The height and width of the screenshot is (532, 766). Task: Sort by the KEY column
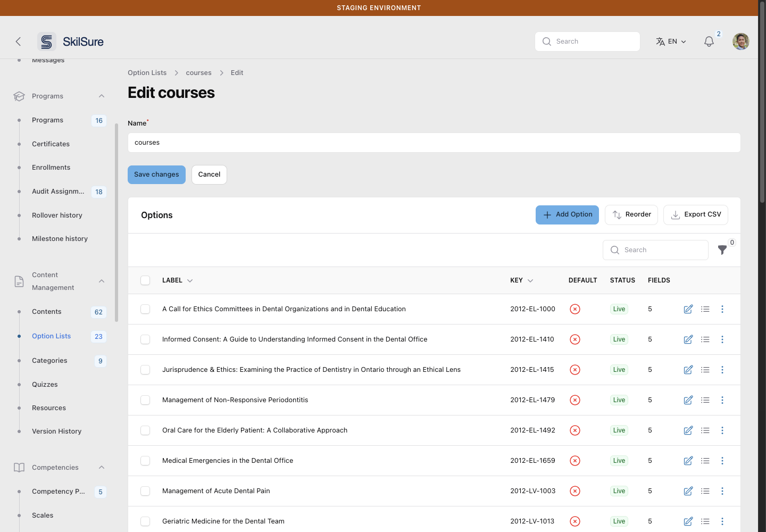coord(521,280)
